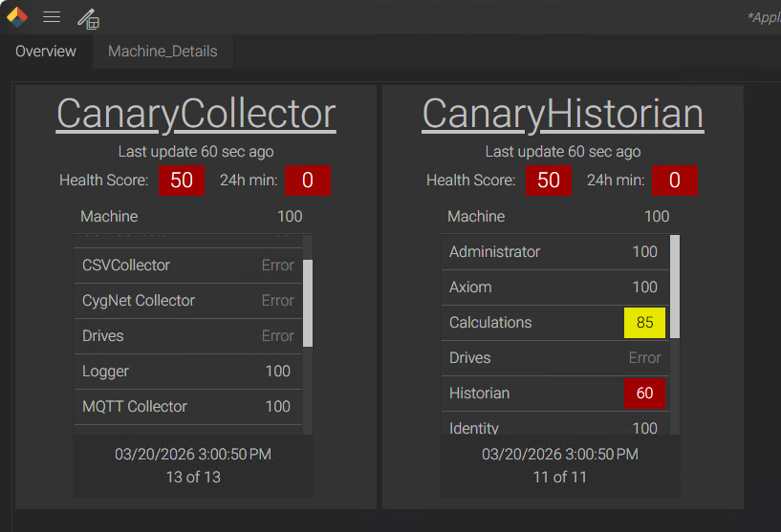Select the Historian row label

[x=479, y=394]
